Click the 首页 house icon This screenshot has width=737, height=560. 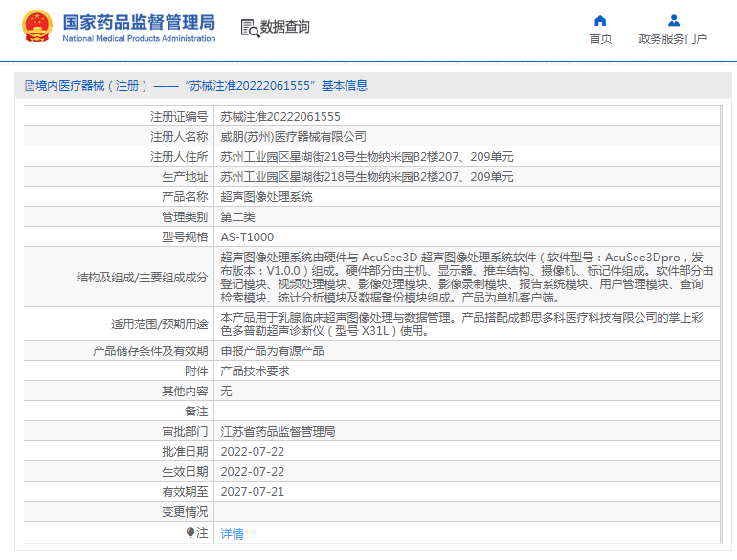tap(600, 20)
